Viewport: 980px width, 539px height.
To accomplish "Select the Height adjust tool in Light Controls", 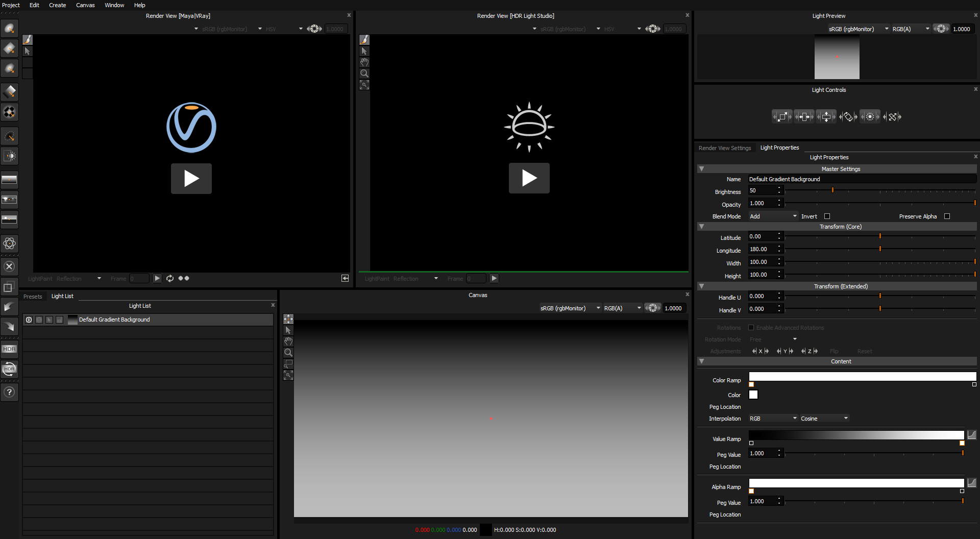I will (x=826, y=117).
